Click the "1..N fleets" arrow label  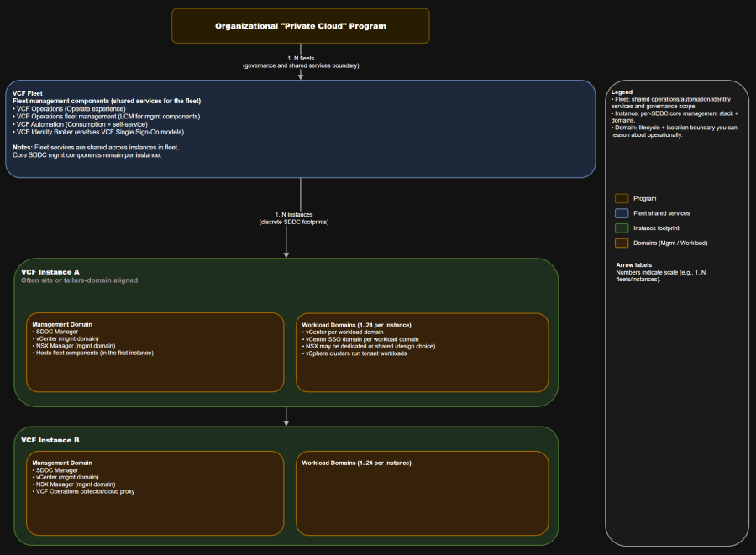pos(300,58)
